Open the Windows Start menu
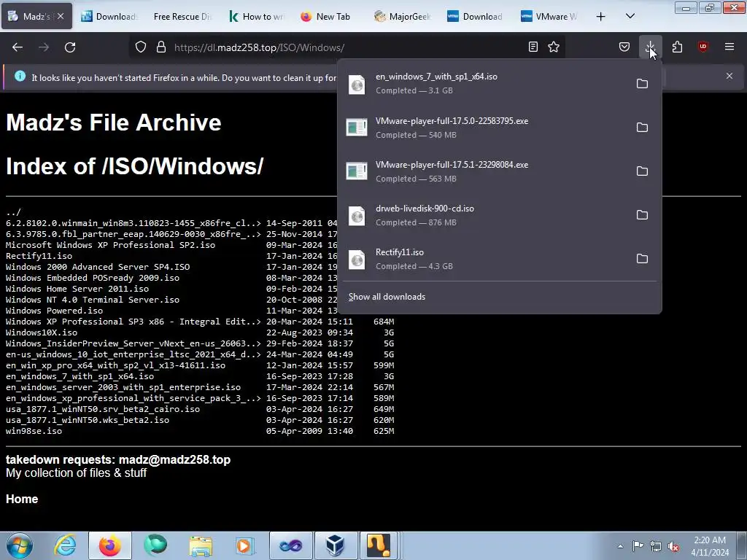The width and height of the screenshot is (747, 560). pos(20,545)
